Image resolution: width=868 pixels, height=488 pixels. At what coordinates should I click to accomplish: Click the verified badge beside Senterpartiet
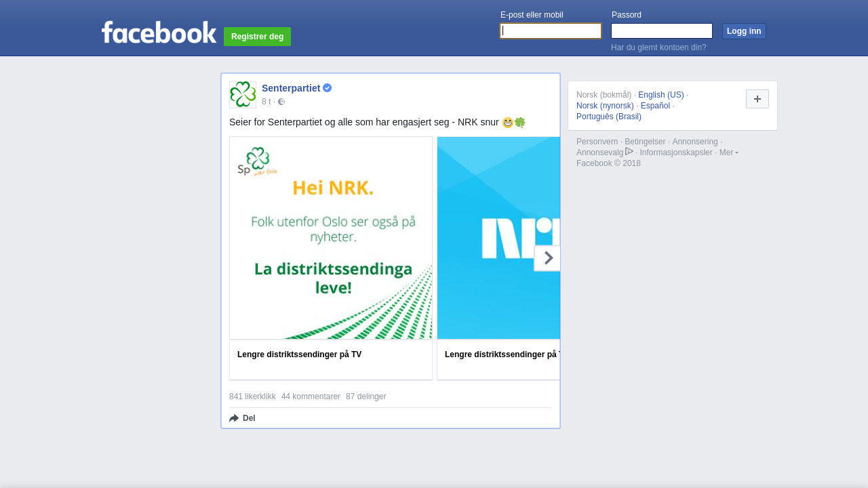click(x=327, y=88)
